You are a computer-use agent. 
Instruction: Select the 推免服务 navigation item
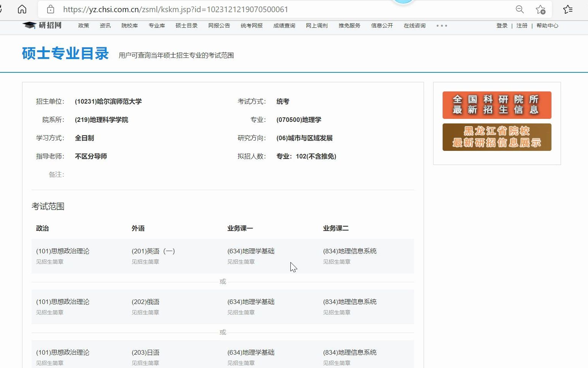pos(349,25)
